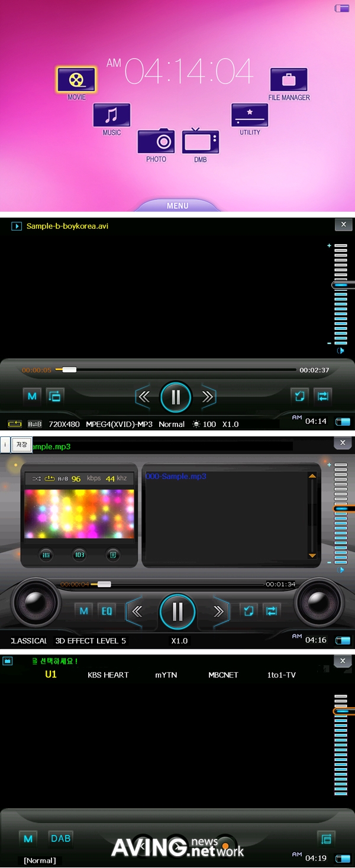Click the ID3 tag button under visualizer
The height and width of the screenshot is (868, 355).
click(x=79, y=555)
